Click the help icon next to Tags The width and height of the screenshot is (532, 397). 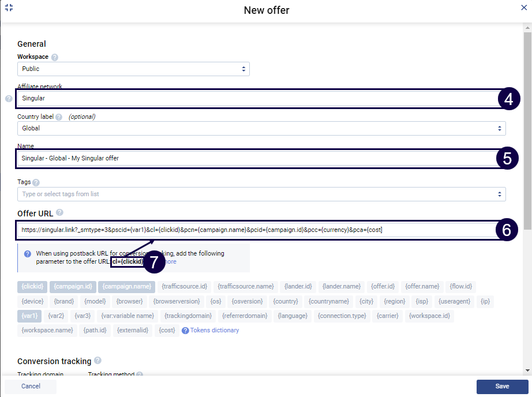(x=36, y=182)
